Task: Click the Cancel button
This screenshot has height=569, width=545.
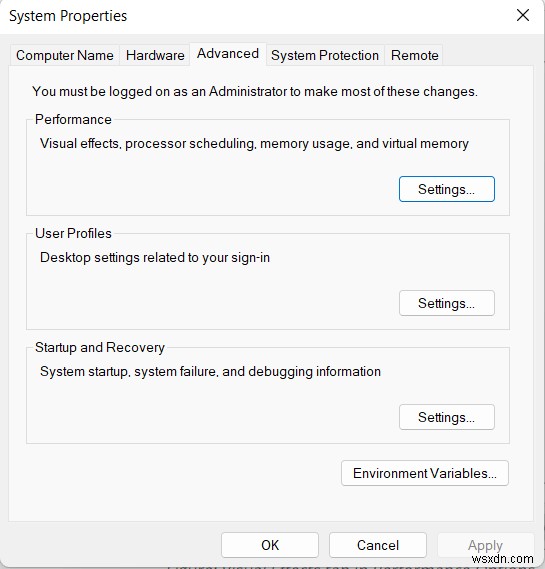Action: [378, 545]
